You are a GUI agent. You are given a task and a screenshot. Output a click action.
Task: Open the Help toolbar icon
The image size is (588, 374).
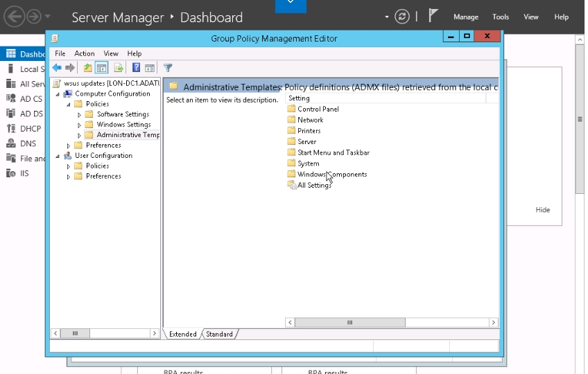click(136, 68)
